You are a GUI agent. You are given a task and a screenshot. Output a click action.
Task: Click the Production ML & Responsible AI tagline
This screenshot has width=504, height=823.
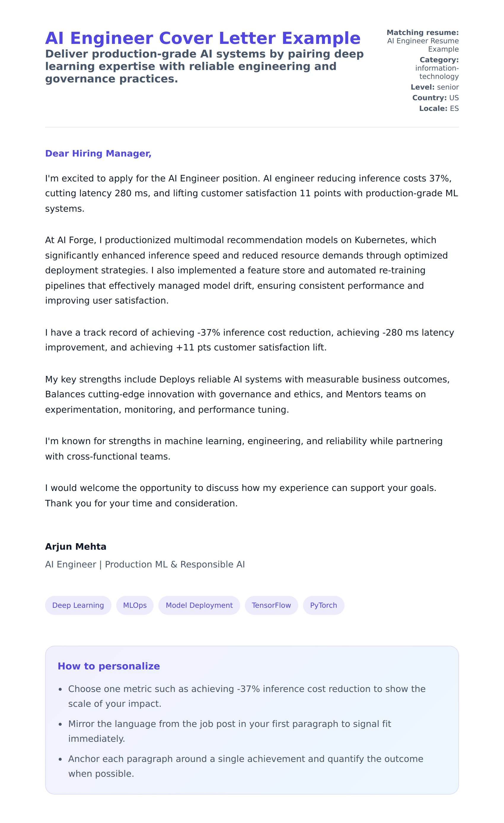145,564
